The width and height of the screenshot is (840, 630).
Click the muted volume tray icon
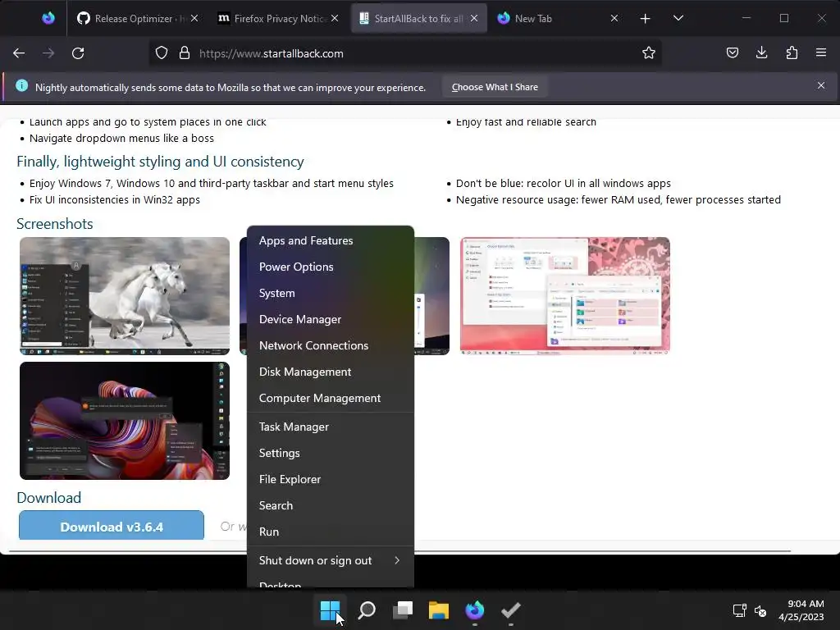(x=760, y=610)
